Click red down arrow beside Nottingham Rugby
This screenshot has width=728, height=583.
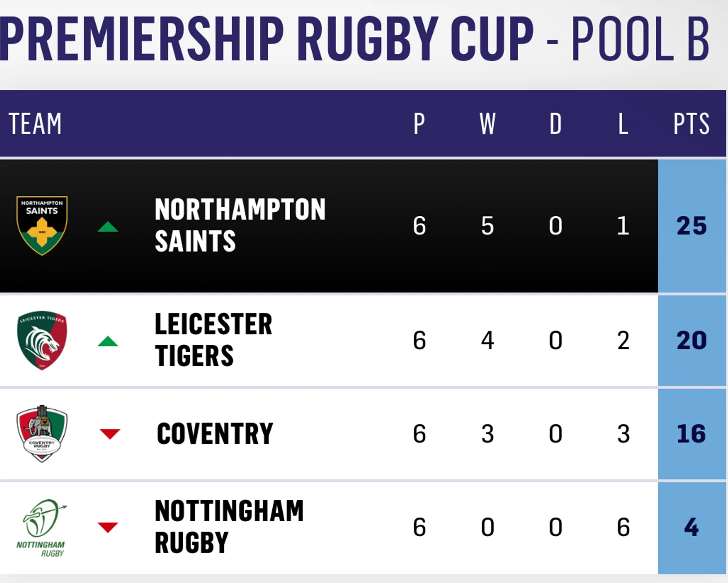click(x=108, y=527)
